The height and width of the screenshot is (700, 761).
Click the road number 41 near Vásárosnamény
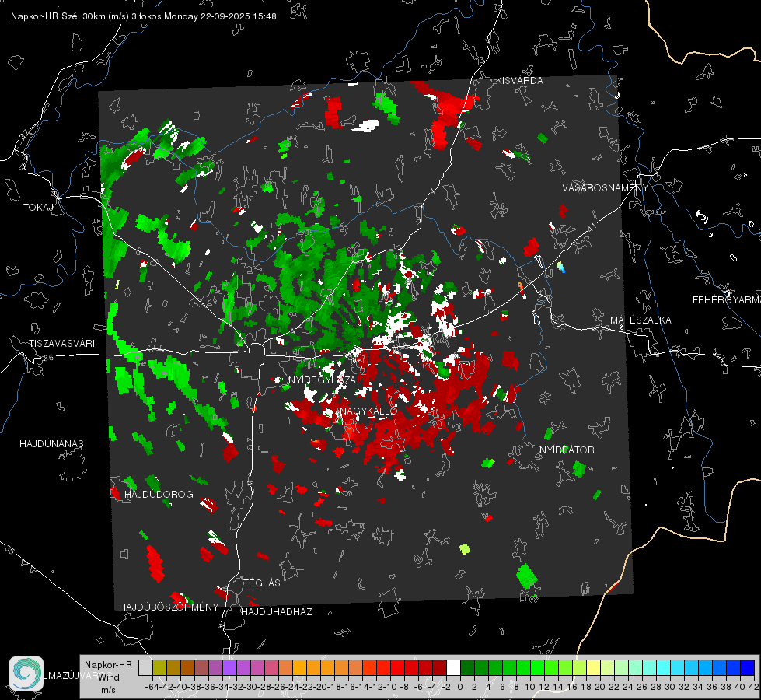591,227
